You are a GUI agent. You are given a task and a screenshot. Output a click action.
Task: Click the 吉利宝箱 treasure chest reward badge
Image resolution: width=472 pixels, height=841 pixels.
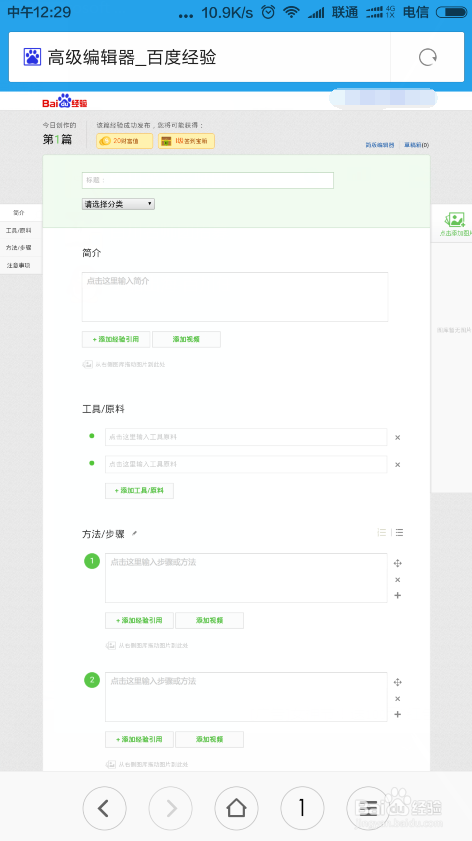(x=186, y=141)
